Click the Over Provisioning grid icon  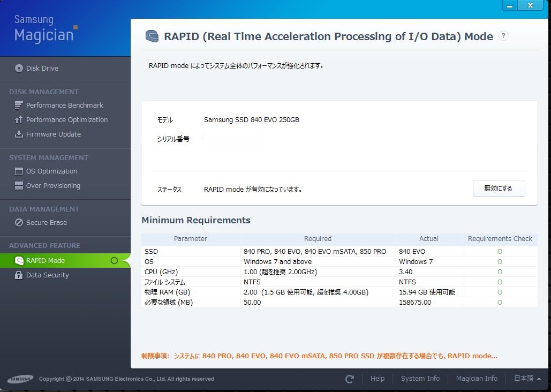[x=19, y=186]
